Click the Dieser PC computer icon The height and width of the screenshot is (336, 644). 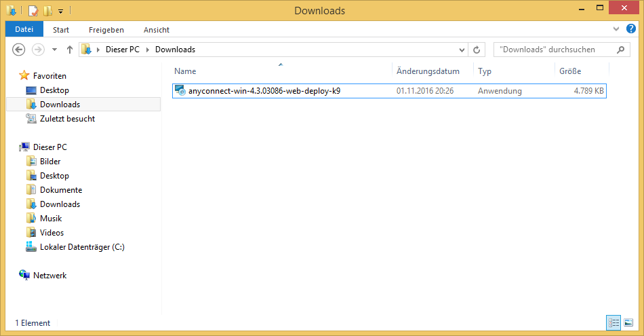24,147
